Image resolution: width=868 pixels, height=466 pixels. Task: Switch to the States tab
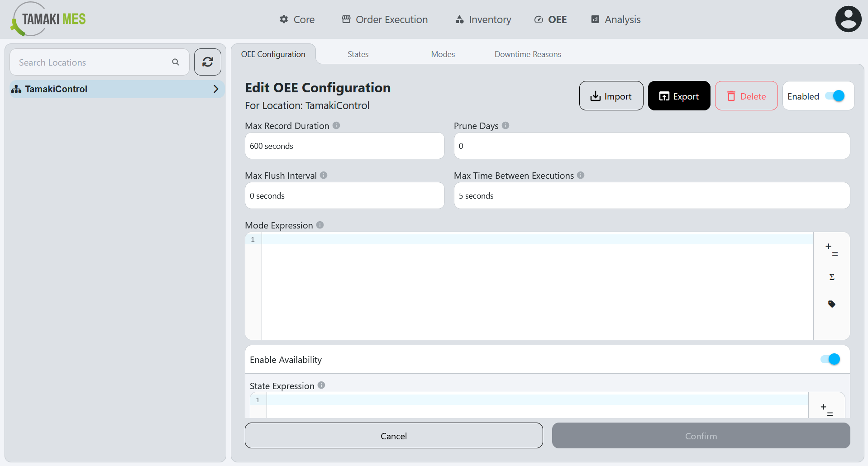click(x=358, y=54)
